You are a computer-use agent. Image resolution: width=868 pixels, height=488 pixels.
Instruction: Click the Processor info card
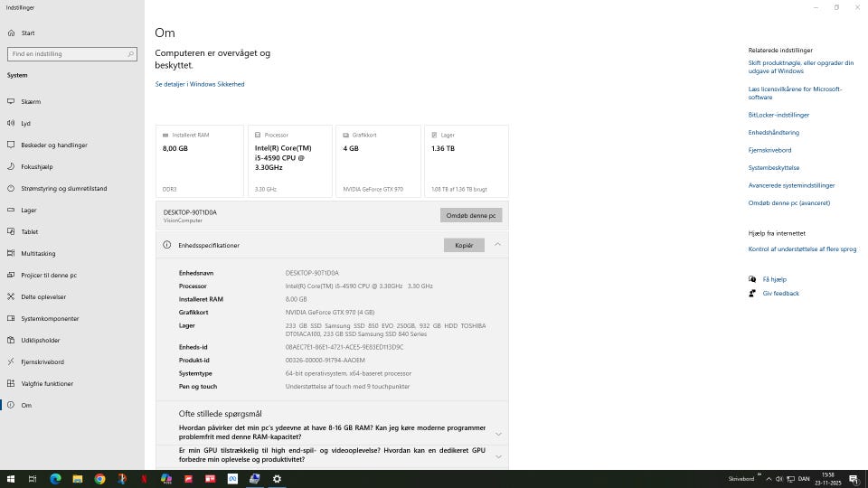[290, 161]
